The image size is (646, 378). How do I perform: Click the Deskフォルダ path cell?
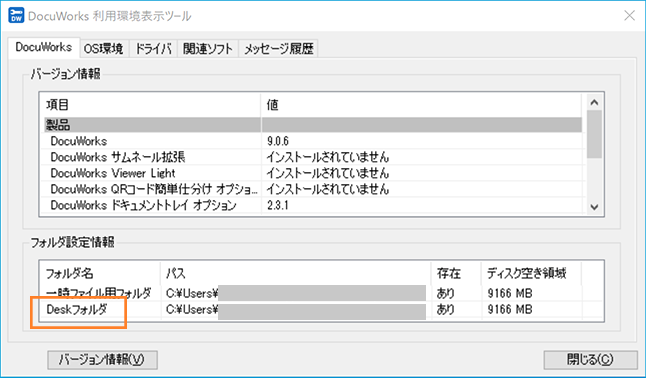pyautogui.click(x=295, y=309)
